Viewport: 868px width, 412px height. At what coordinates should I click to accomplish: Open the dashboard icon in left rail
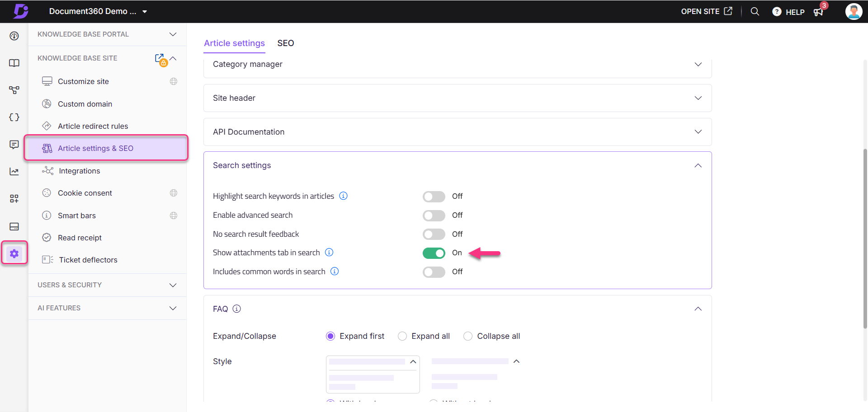14,36
